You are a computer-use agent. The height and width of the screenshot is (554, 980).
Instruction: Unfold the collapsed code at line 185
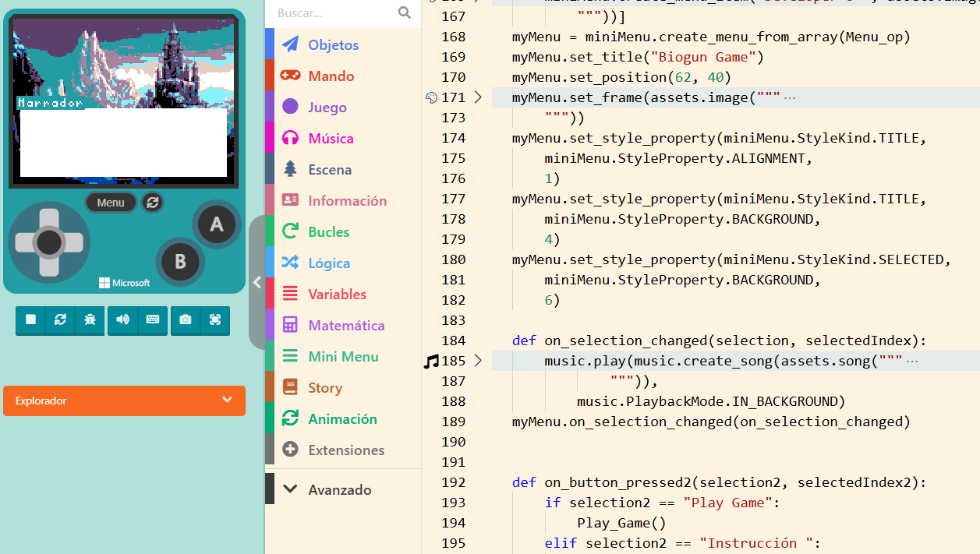pyautogui.click(x=478, y=361)
